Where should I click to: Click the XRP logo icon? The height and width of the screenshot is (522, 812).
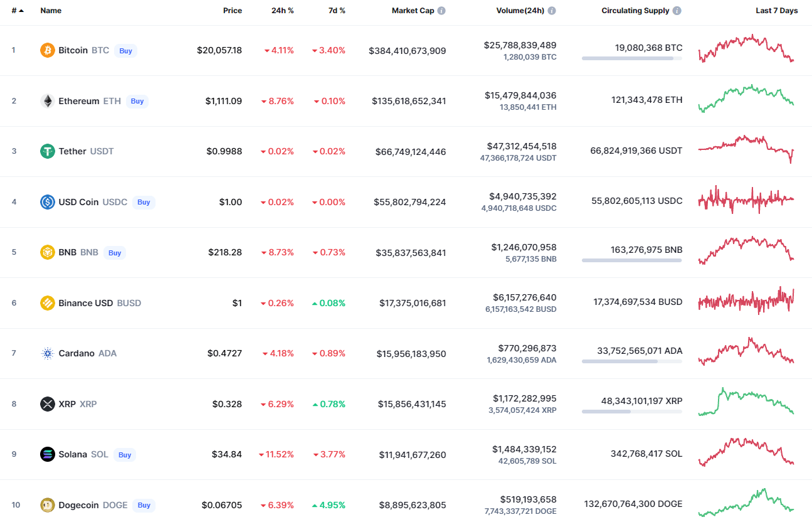(x=48, y=404)
